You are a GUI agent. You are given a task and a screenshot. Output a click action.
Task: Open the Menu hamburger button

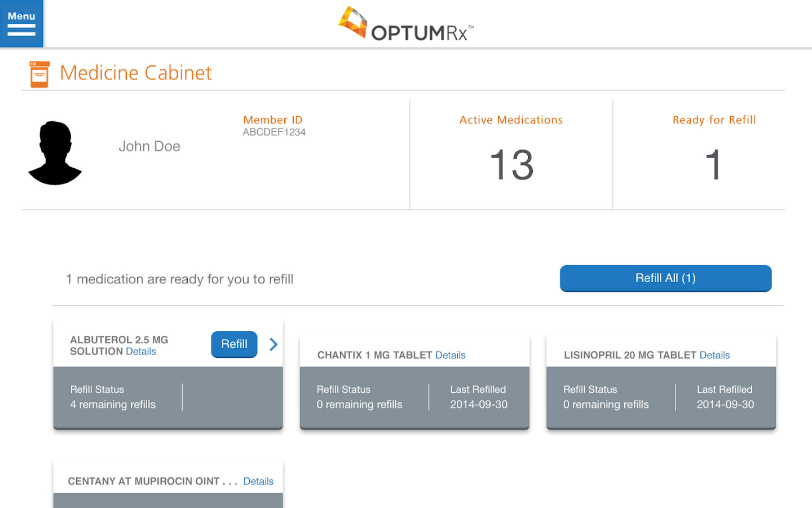pyautogui.click(x=21, y=24)
